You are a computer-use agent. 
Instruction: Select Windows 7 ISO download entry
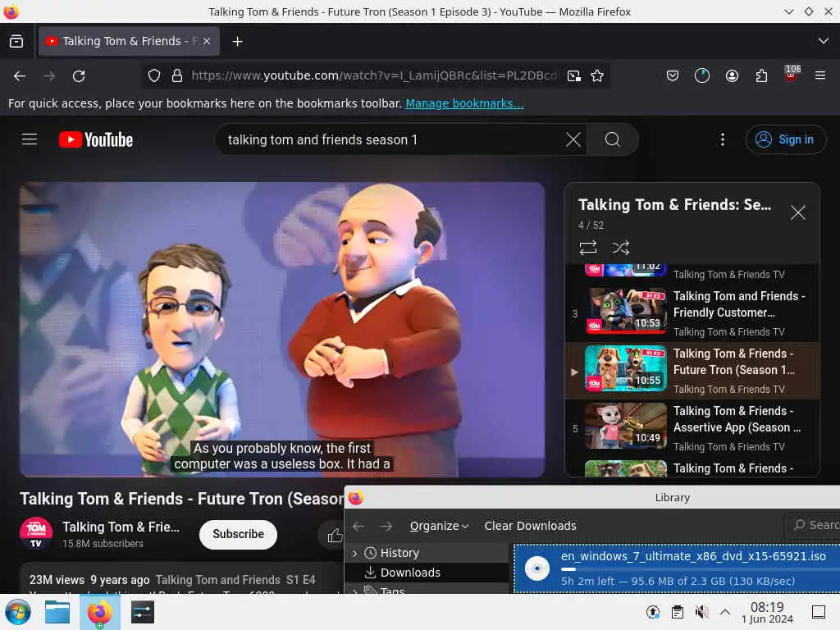[677, 568]
